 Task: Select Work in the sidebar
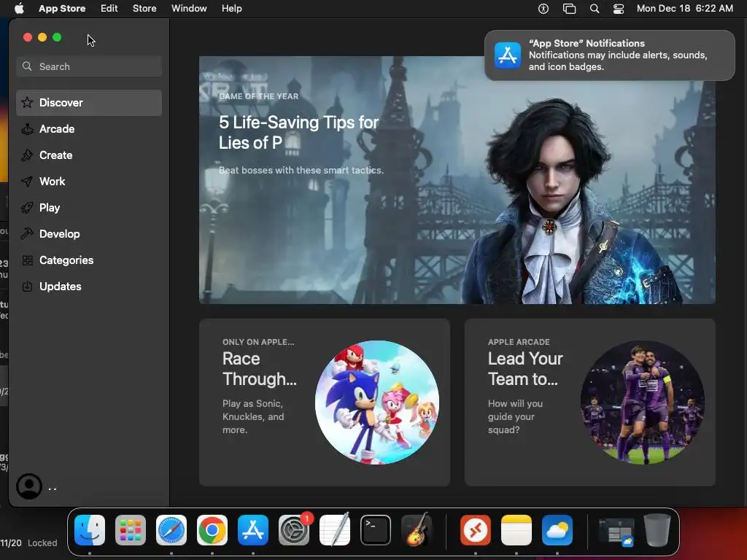[89, 182]
